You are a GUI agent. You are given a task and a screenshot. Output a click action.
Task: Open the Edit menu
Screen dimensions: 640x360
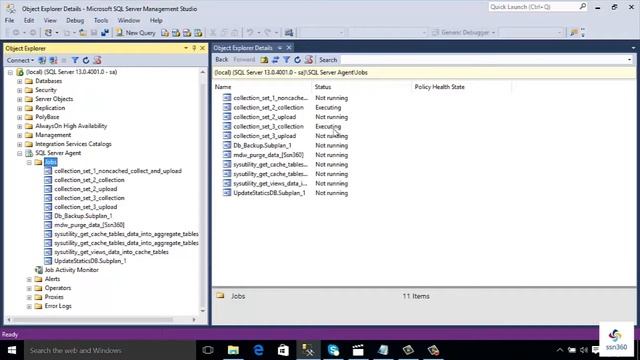point(29,20)
